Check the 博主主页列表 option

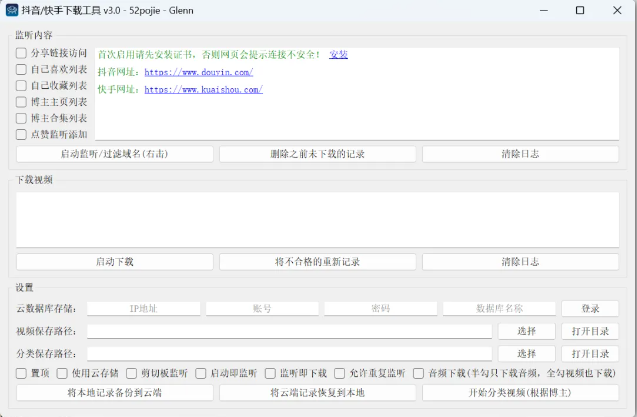click(x=21, y=102)
